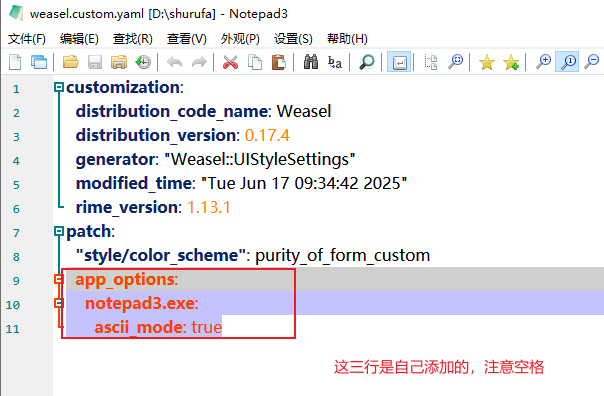Open the 查看(V) menu
Screen dimensions: 604x396
point(186,39)
